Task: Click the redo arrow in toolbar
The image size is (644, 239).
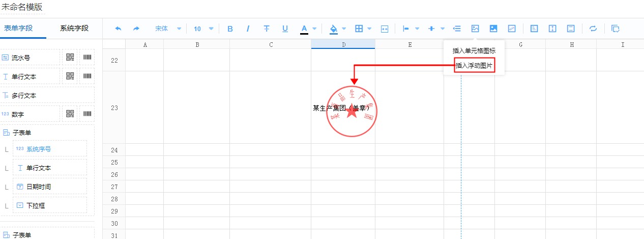Action: [136, 29]
